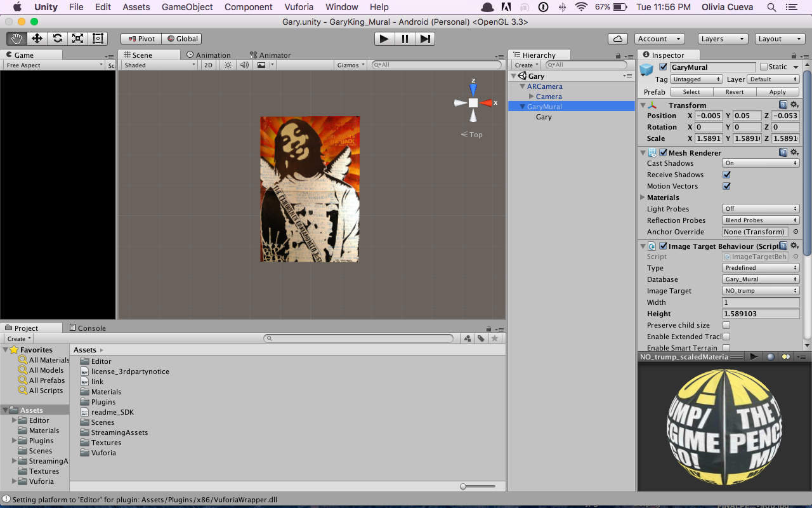
Task: Play the material preview
Action: (x=754, y=356)
